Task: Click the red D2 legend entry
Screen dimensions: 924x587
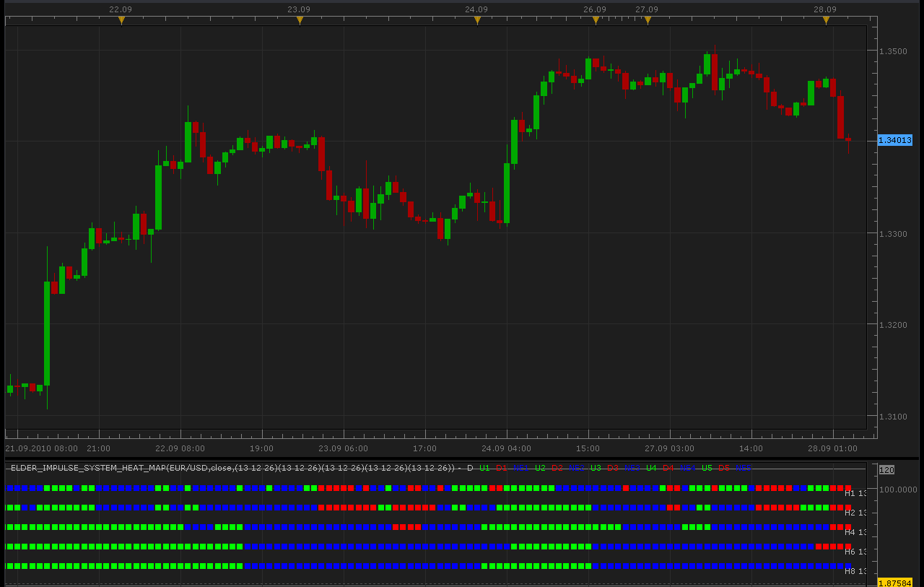Action: pos(557,468)
